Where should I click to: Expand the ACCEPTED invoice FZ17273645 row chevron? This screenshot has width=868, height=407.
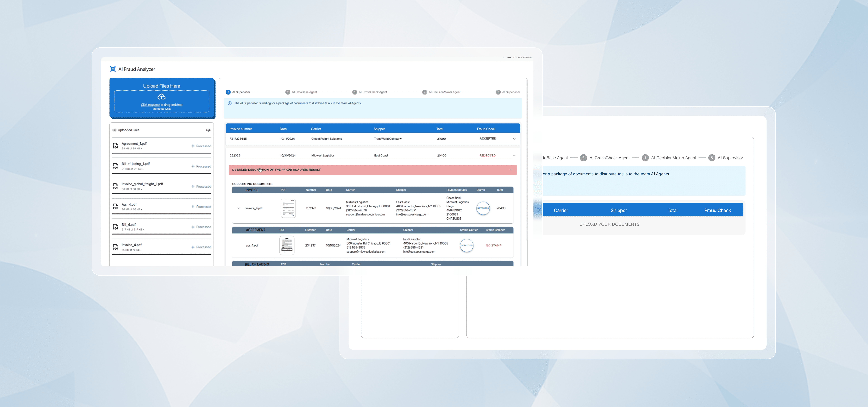(514, 139)
